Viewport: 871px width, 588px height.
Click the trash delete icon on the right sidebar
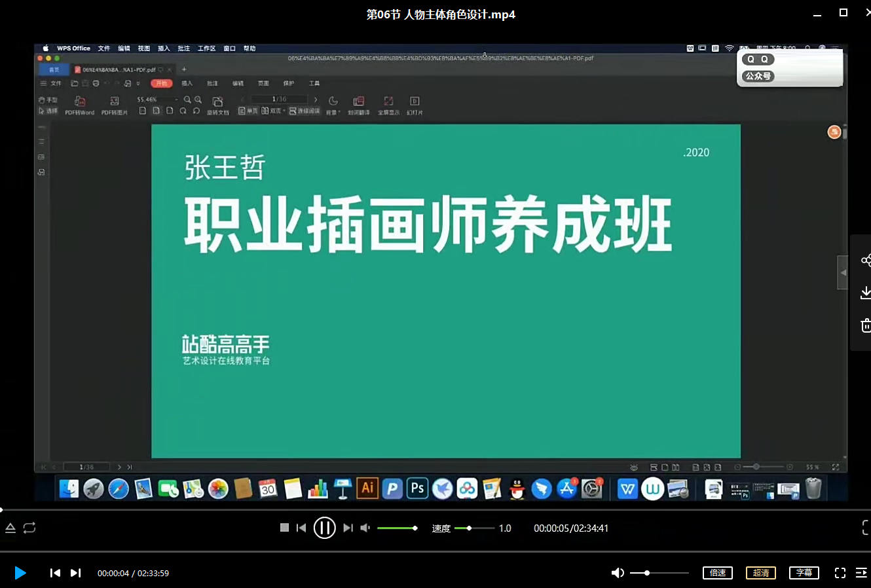(x=865, y=325)
